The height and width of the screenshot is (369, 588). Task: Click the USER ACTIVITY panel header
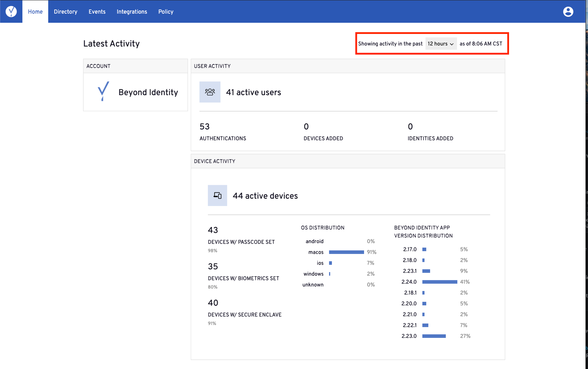(348, 66)
